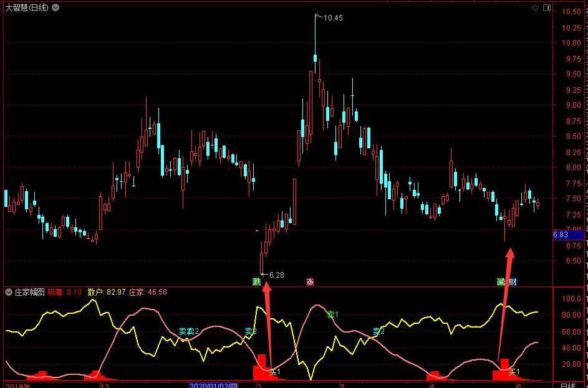Select the 大智慧(日线) chart title
The image size is (588, 388).
pyautogui.click(x=27, y=7)
